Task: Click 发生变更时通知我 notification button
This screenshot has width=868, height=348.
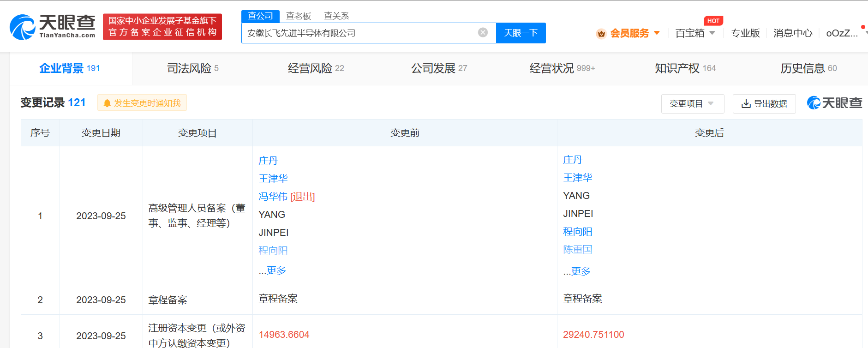Action: coord(142,102)
